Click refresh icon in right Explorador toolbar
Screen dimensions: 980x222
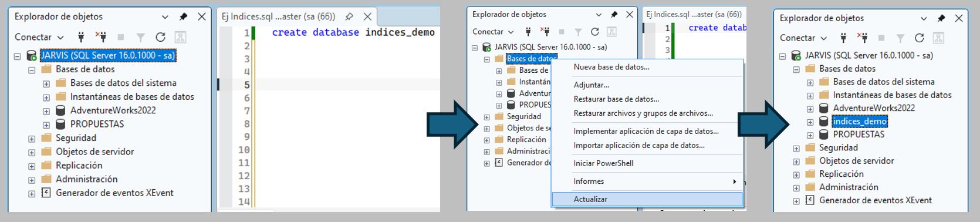920,38
